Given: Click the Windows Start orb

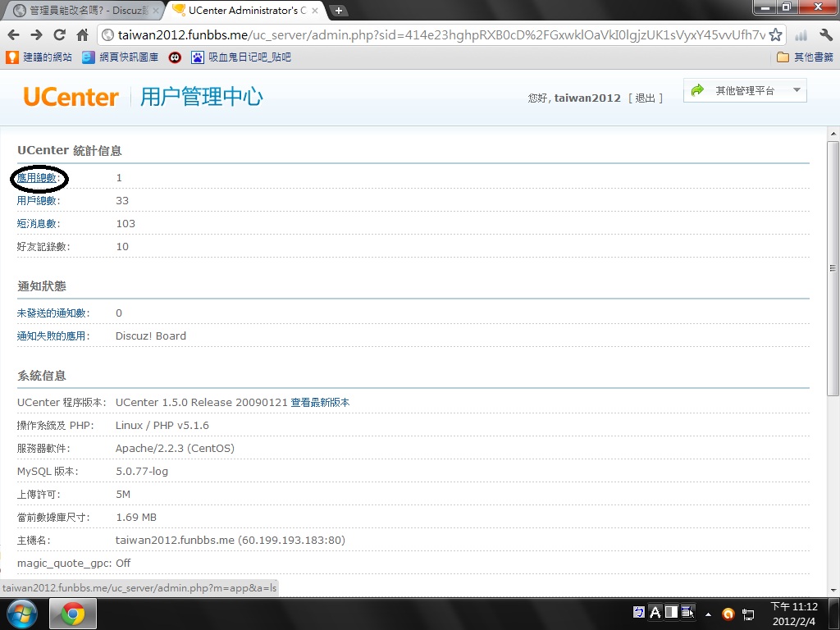Looking at the screenshot, I should [x=22, y=614].
